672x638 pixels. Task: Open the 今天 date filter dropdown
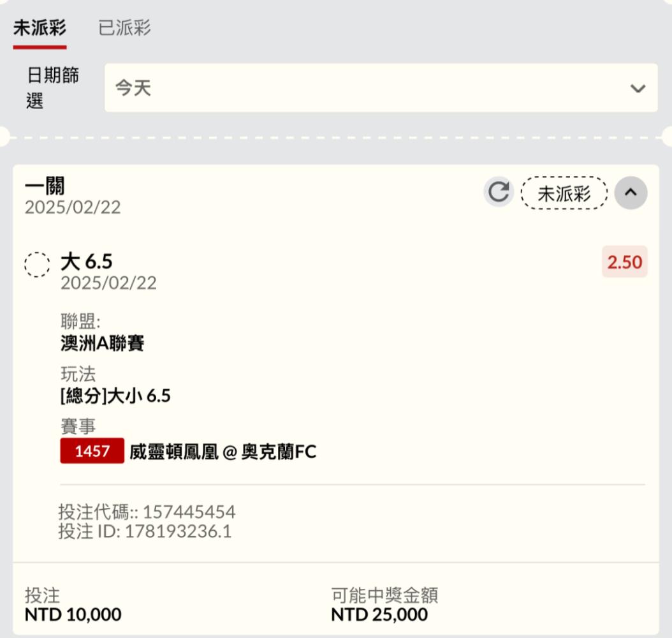[381, 88]
